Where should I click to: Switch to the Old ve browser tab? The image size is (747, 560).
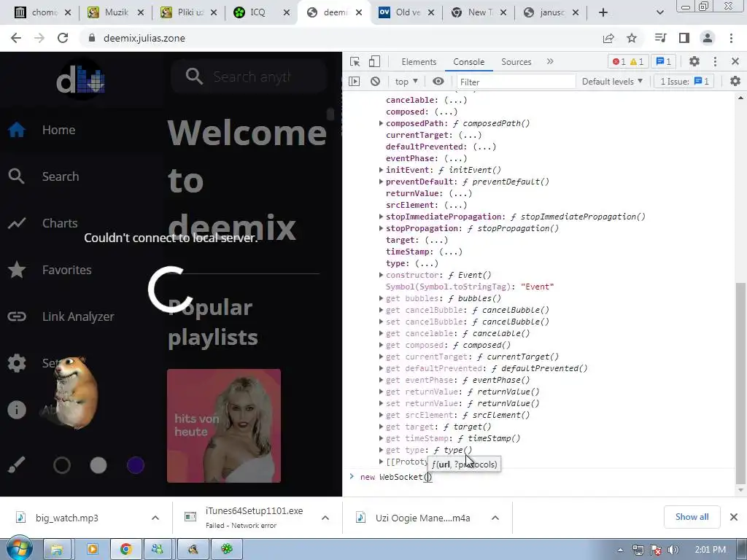[406, 12]
